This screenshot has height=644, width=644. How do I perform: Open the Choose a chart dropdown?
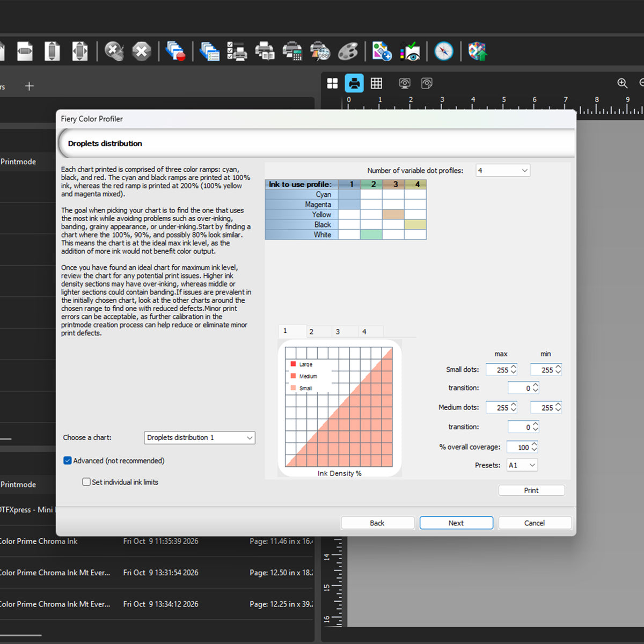[x=200, y=438]
